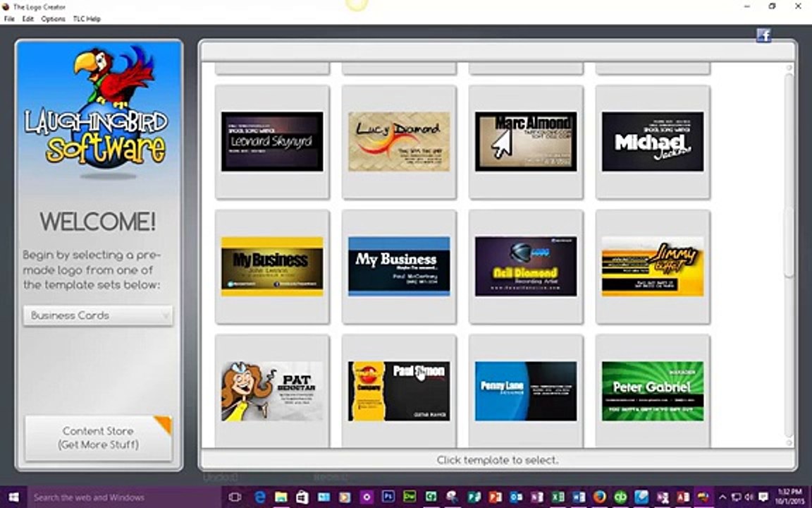Show hidden system tray icons

pos(723,497)
